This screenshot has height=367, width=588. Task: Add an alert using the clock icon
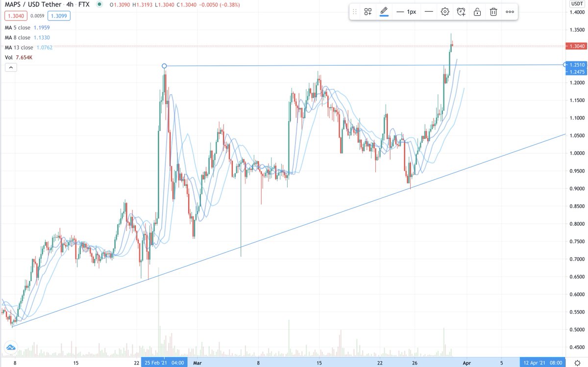(x=461, y=11)
